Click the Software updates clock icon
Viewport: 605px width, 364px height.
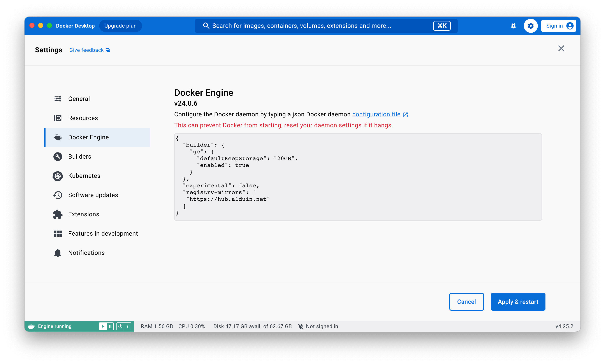click(x=58, y=195)
